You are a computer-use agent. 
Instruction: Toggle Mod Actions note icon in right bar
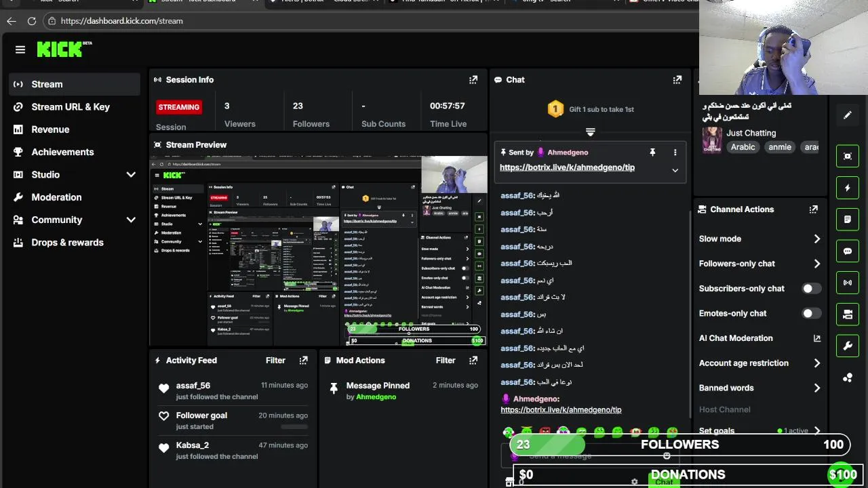point(848,220)
